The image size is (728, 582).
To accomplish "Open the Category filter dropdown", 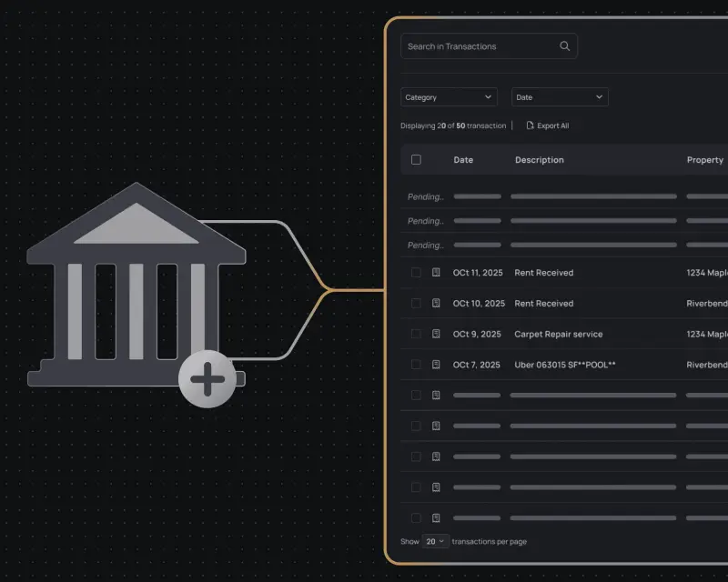I will 449,96.
